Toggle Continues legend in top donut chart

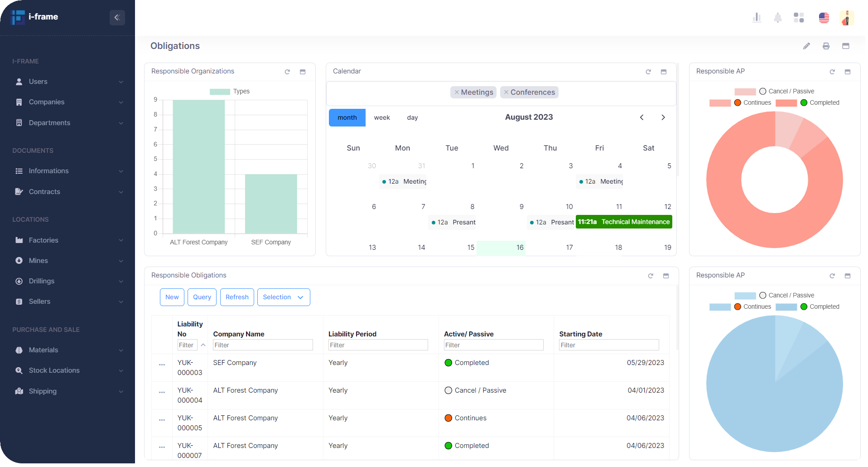[x=740, y=103]
